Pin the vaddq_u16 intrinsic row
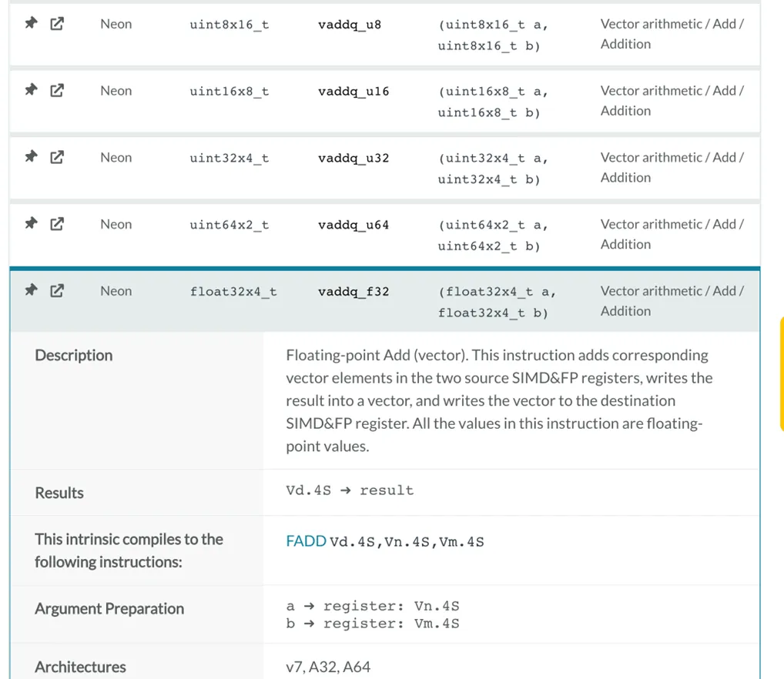 pos(31,91)
